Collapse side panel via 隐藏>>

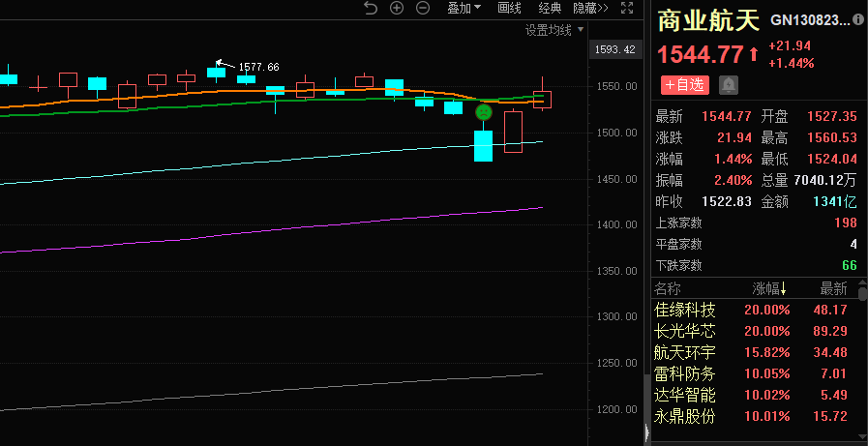(x=590, y=9)
